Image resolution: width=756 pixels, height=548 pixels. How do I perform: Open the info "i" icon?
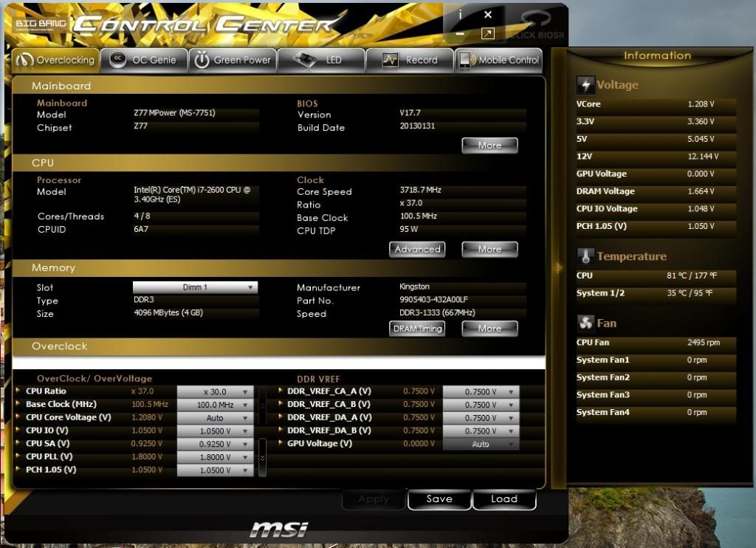point(460,15)
